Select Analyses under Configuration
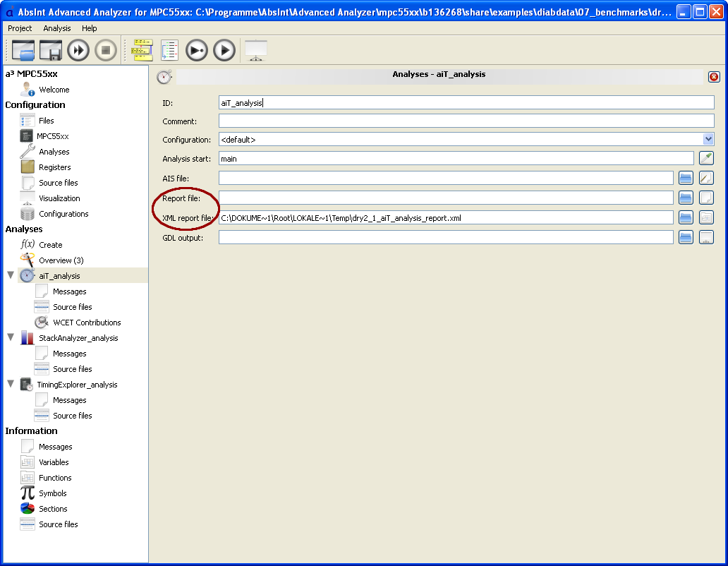The image size is (728, 566). point(44,151)
